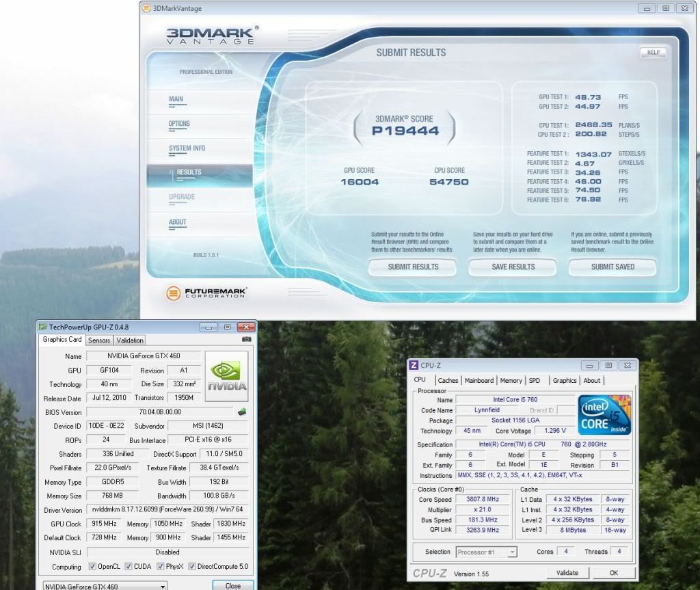Screen dimensions: 700x590
Task: Click the Validate button in CPU-Z
Action: [x=567, y=573]
